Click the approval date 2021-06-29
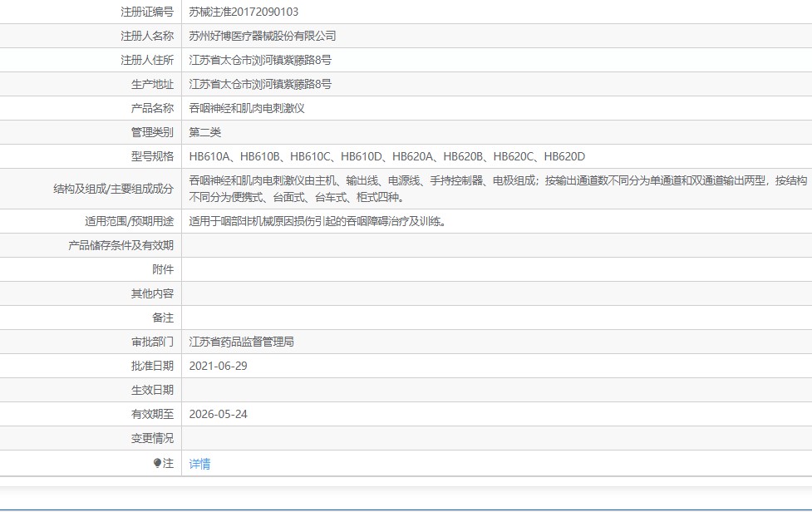The height and width of the screenshot is (512, 812). coord(218,366)
